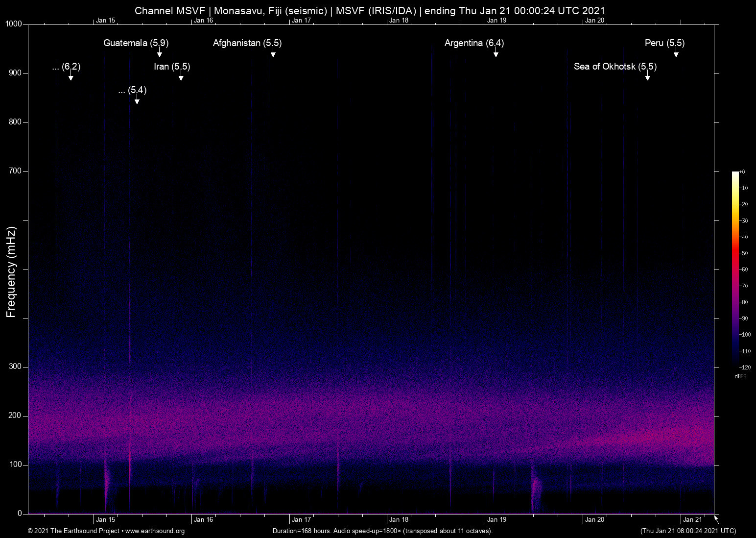
Task: Select Jan 20 on the top time axis
Action: point(594,20)
